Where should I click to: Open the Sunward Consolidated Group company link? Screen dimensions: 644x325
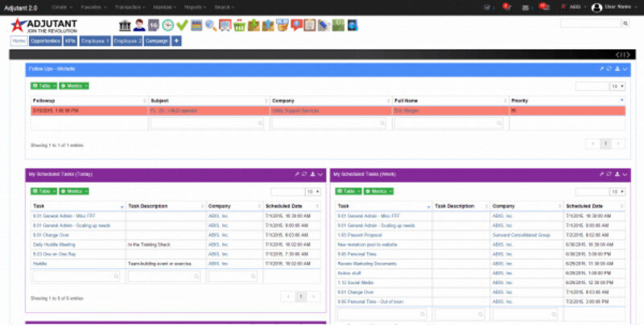(x=521, y=234)
